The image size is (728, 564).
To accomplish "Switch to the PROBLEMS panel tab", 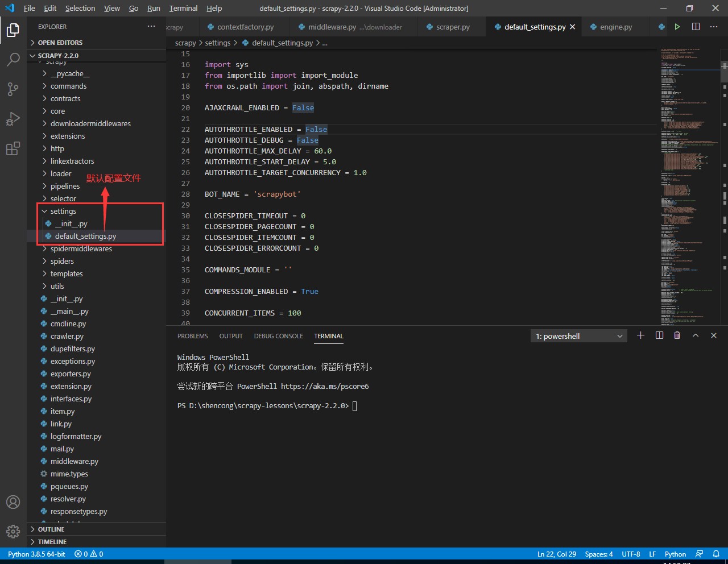I will click(x=193, y=336).
